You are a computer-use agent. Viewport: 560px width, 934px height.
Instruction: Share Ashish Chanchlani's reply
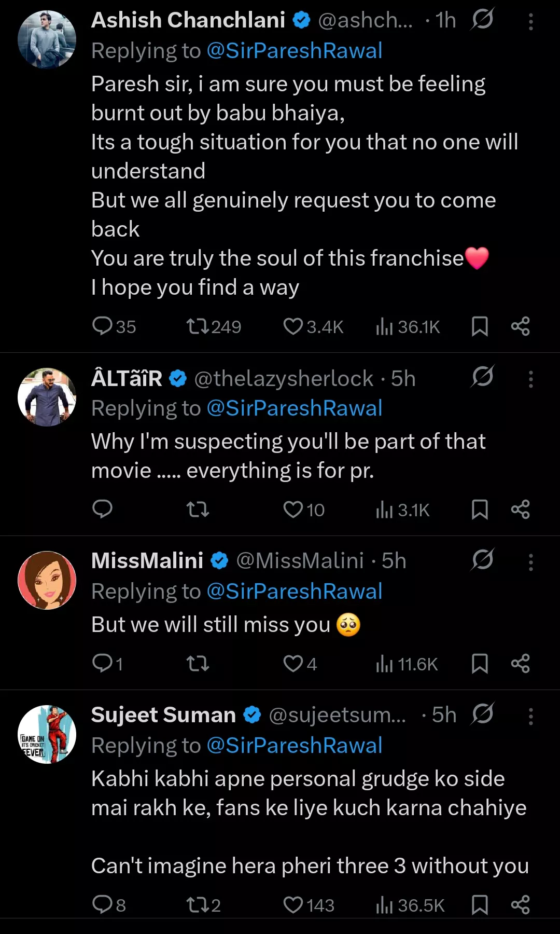(x=520, y=326)
